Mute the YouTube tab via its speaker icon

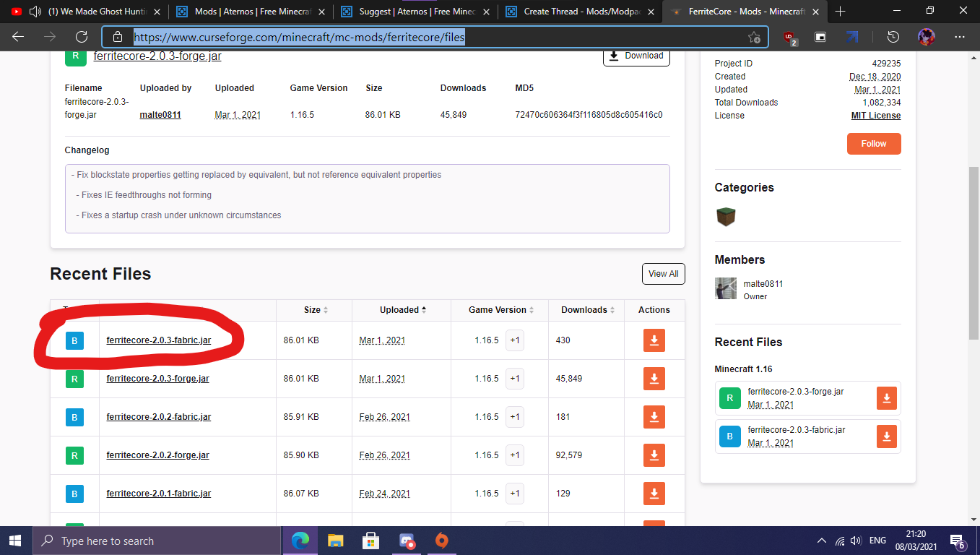[34, 12]
